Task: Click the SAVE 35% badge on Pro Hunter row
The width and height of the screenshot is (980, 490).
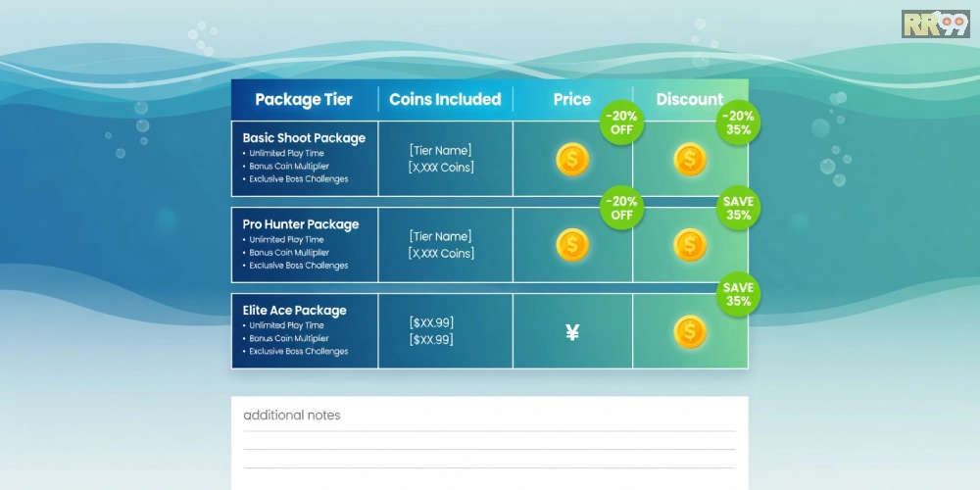Action: [x=739, y=208]
